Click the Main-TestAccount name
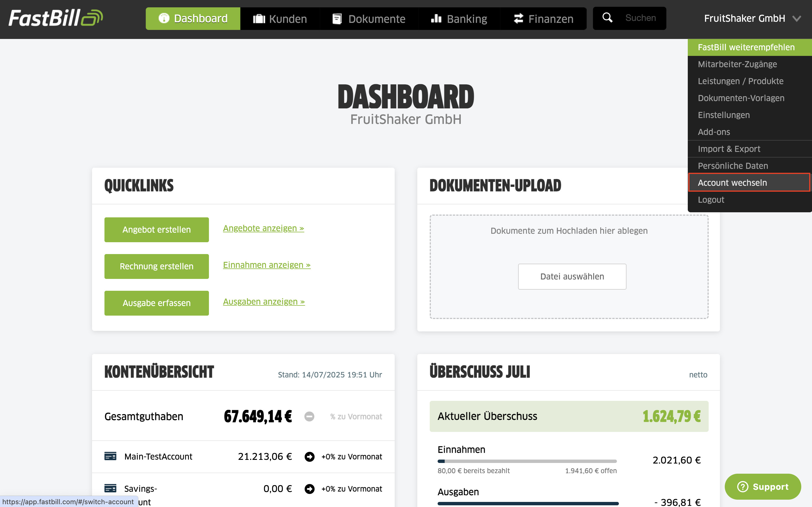Image resolution: width=812 pixels, height=507 pixels. (158, 457)
